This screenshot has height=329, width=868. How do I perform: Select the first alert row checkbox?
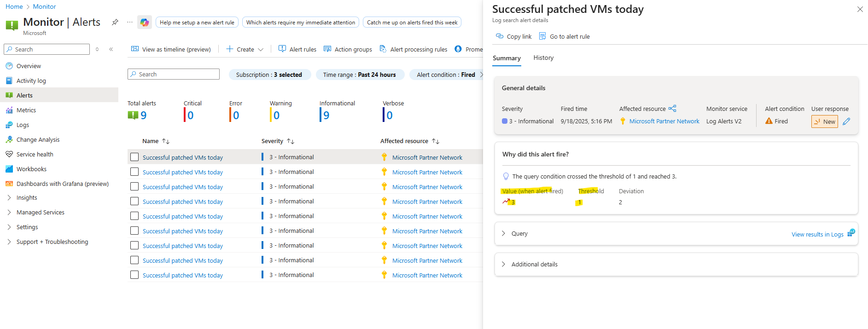coord(134,157)
